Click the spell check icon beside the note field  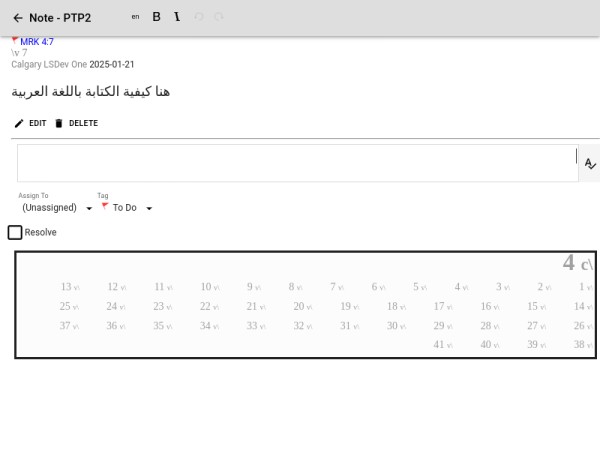tap(590, 163)
